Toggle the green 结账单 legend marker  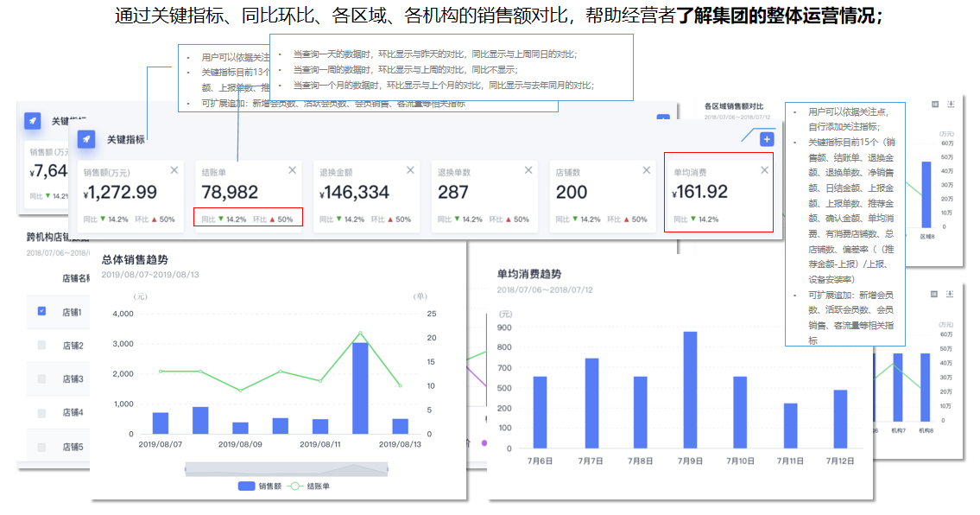coord(295,486)
